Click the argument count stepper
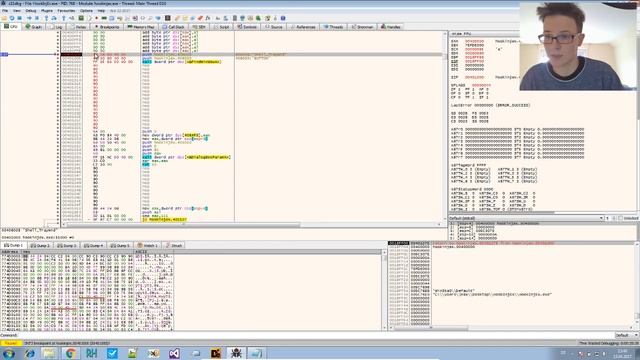The width and height of the screenshot is (640, 360). coord(611,218)
